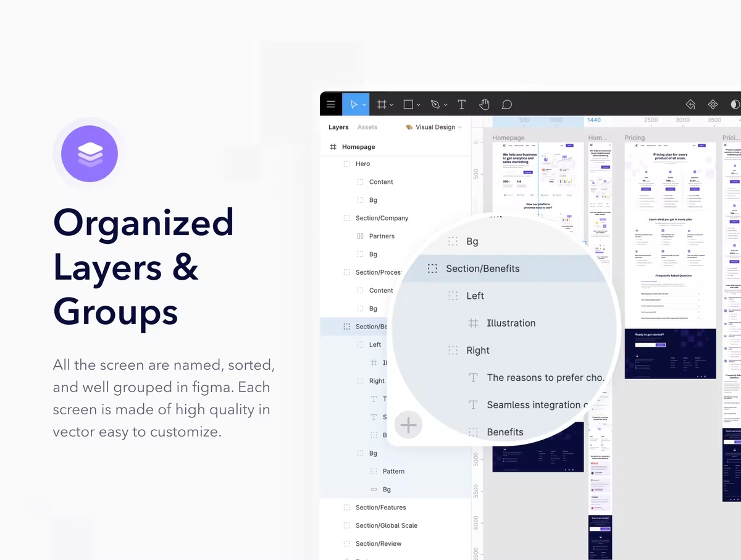Open the hamburger main menu

click(x=331, y=104)
